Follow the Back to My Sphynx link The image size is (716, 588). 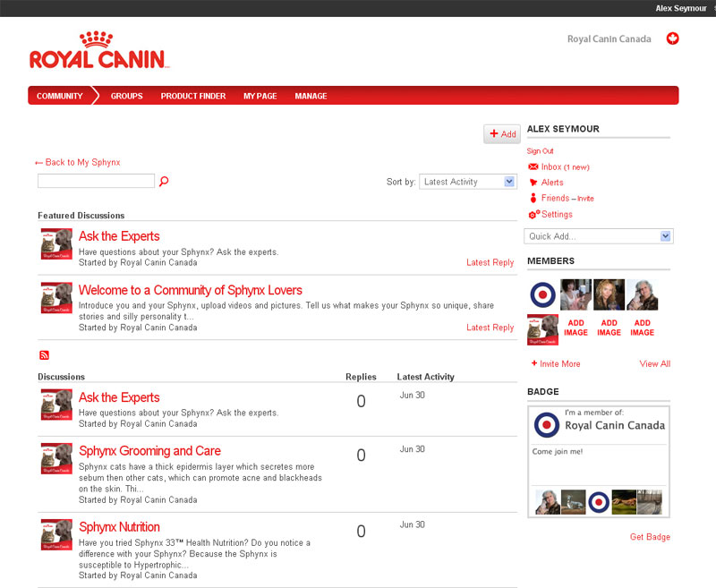[78, 162]
